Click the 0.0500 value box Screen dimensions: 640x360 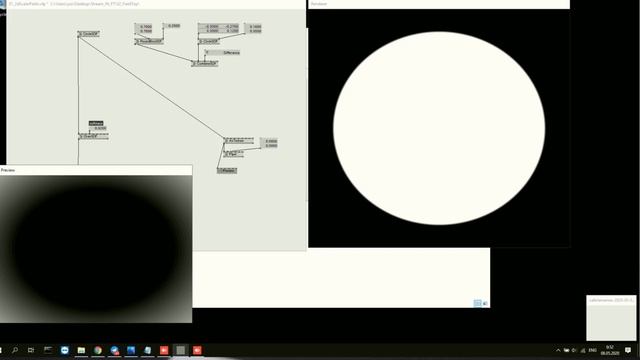[172, 26]
